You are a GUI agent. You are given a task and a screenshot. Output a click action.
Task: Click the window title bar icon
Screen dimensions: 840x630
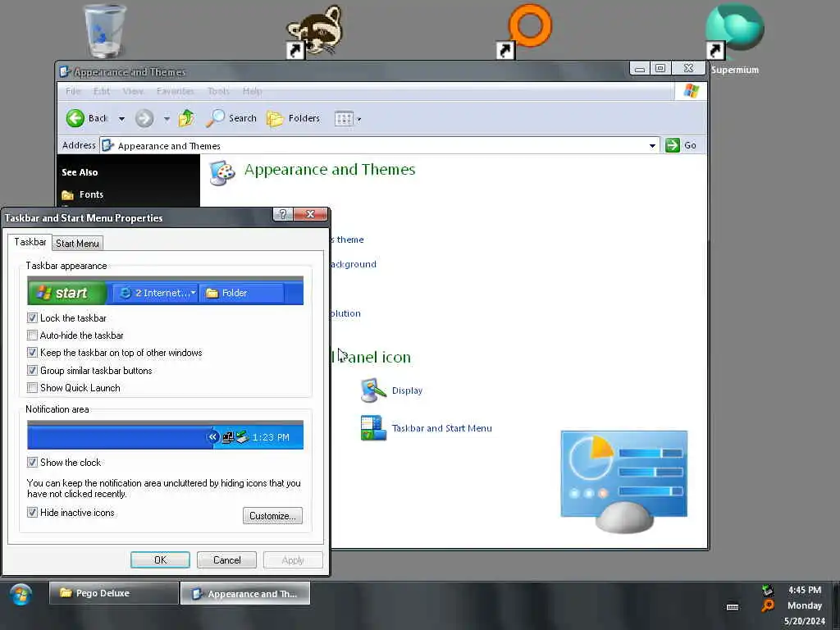[65, 72]
